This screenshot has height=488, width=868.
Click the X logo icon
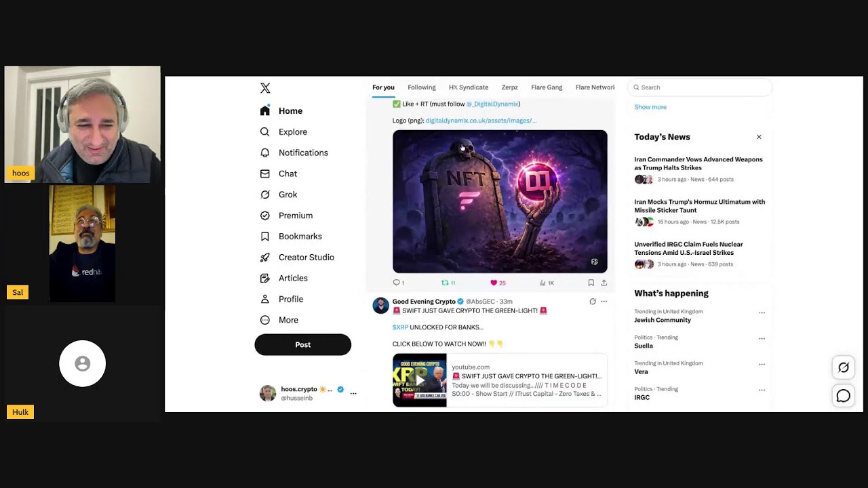265,88
